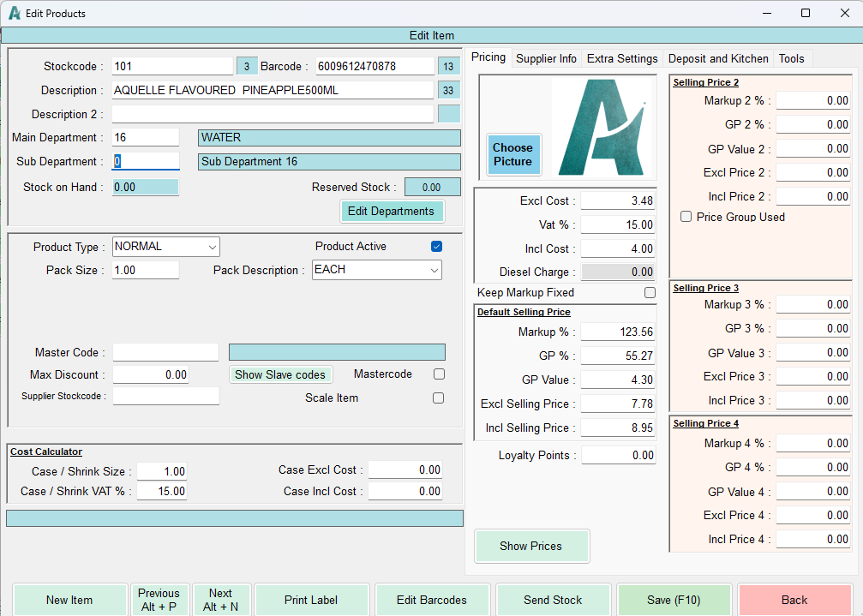Click the Print Label button
Image resolution: width=863 pixels, height=616 pixels.
(x=311, y=600)
